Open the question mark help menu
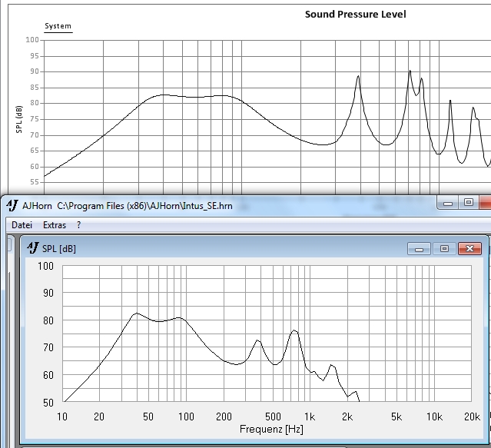The height and width of the screenshot is (448, 491). coord(78,225)
